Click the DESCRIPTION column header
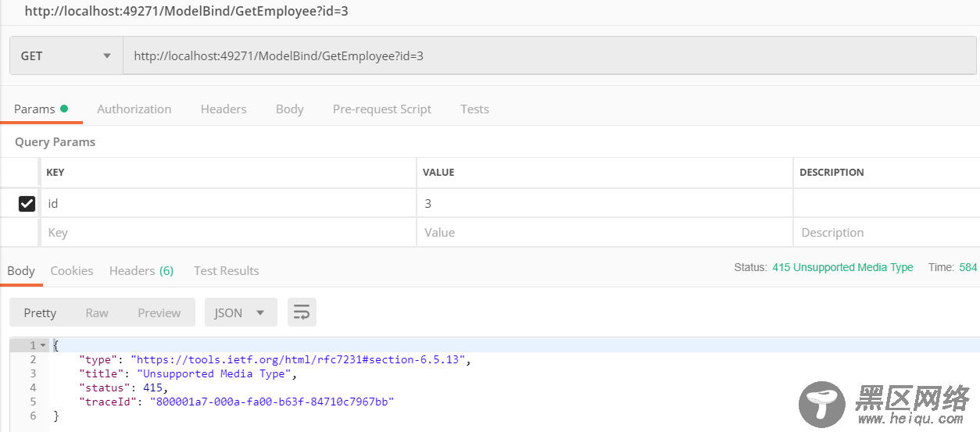 pos(832,172)
